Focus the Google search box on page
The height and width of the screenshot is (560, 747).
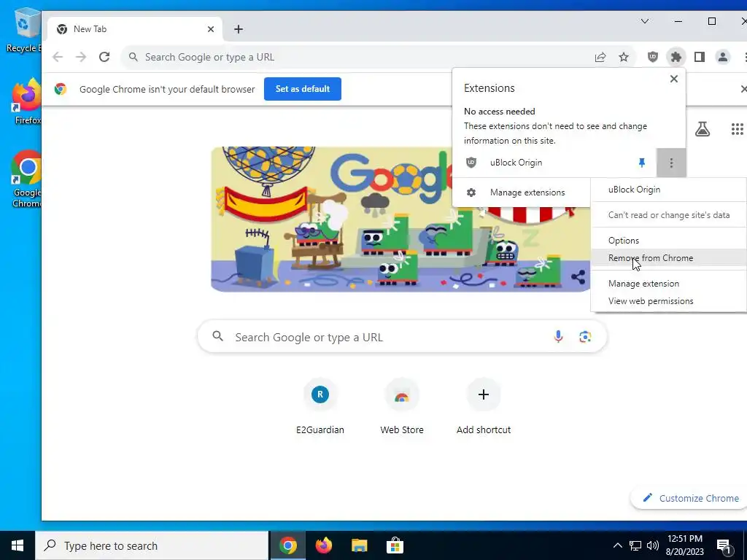pyautogui.click(x=402, y=337)
